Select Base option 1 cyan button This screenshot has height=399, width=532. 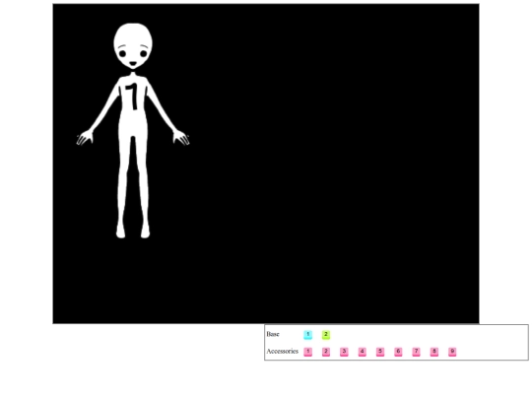click(307, 335)
